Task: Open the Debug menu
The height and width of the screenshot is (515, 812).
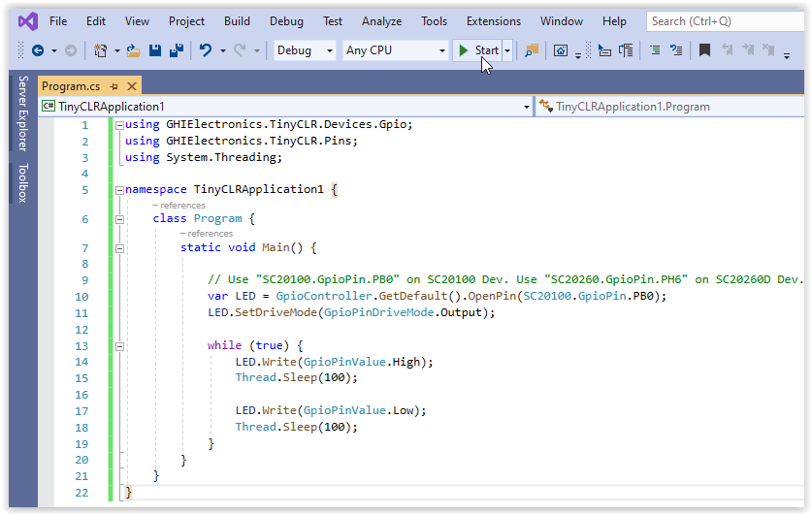Action: (286, 21)
